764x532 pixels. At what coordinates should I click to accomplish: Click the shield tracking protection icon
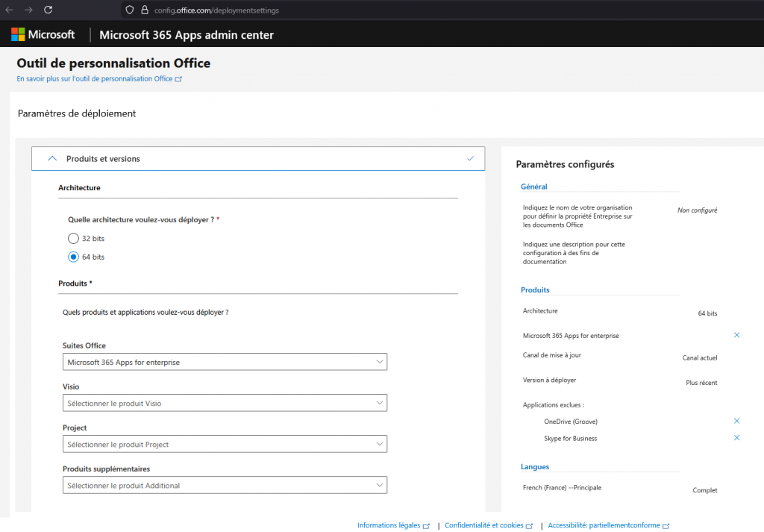[129, 10]
